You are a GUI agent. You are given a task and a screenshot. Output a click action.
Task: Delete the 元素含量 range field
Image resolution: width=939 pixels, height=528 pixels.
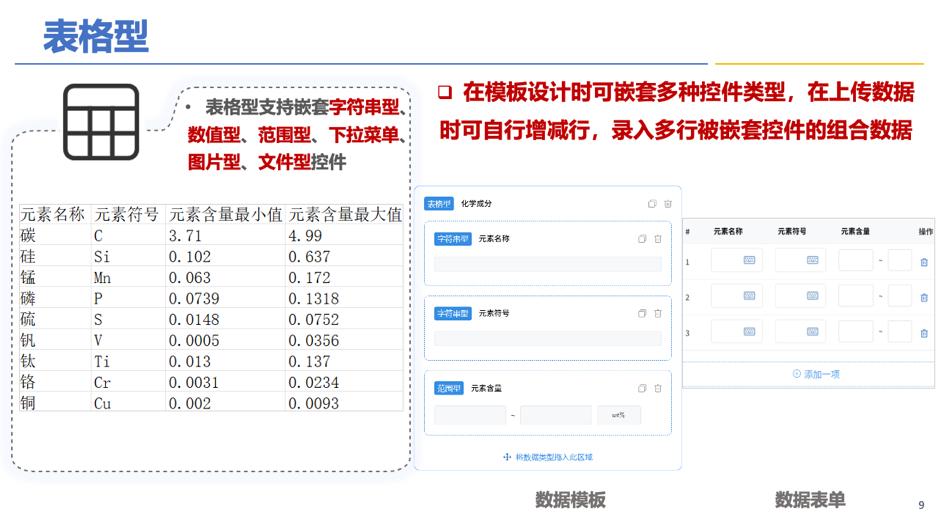coord(658,388)
